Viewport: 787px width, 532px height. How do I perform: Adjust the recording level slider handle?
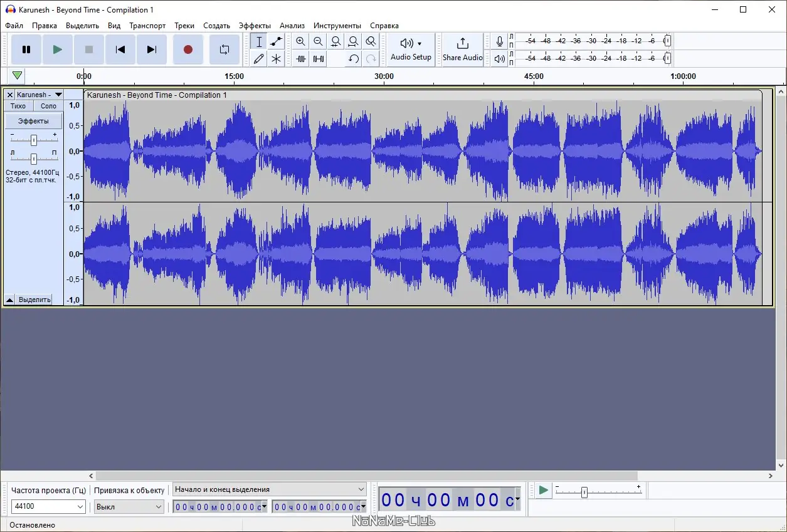pyautogui.click(x=667, y=41)
